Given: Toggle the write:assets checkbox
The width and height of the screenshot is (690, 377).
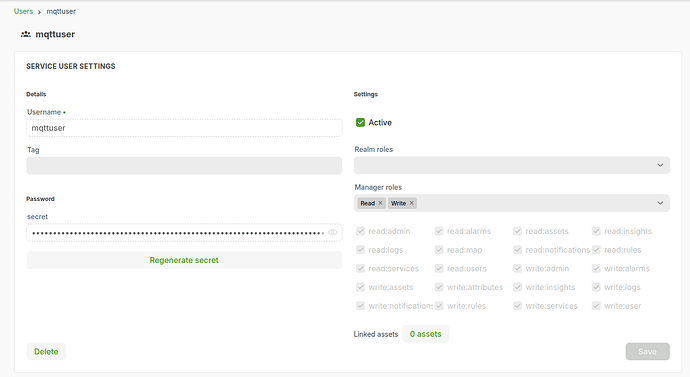Looking at the screenshot, I should (x=360, y=287).
